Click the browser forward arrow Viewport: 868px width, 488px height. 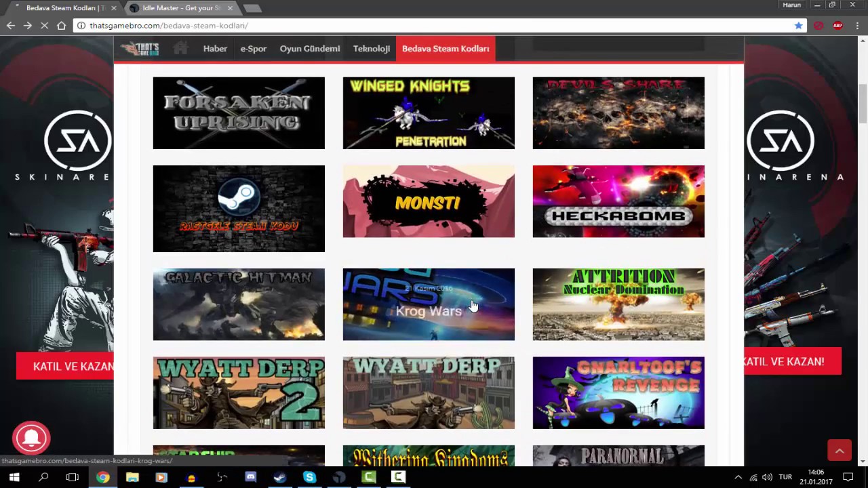[27, 26]
